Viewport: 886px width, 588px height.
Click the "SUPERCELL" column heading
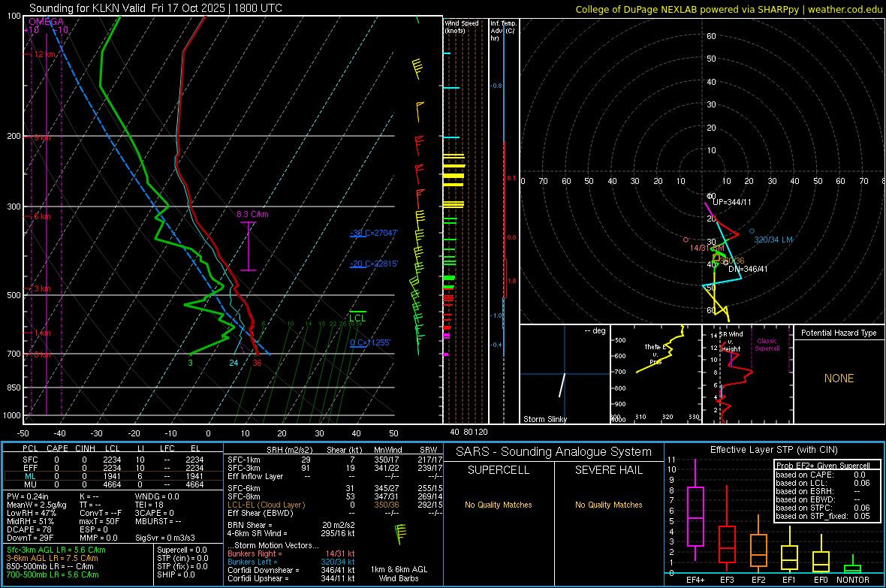click(x=499, y=470)
